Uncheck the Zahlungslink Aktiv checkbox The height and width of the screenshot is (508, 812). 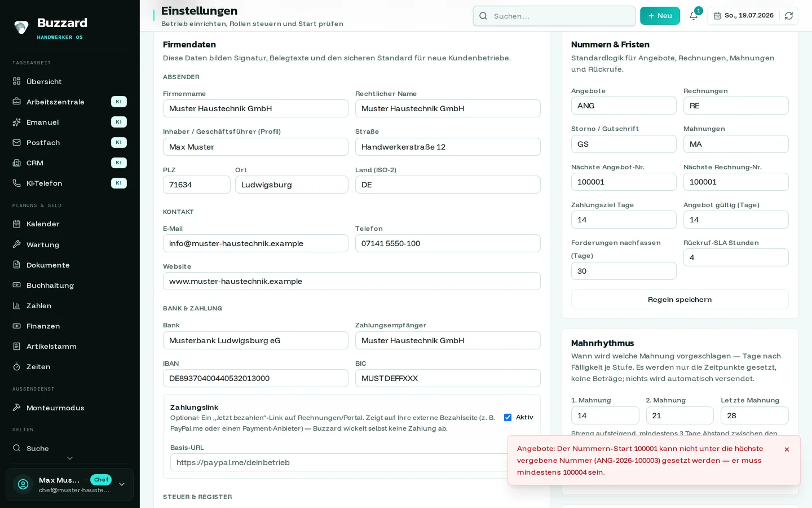507,417
